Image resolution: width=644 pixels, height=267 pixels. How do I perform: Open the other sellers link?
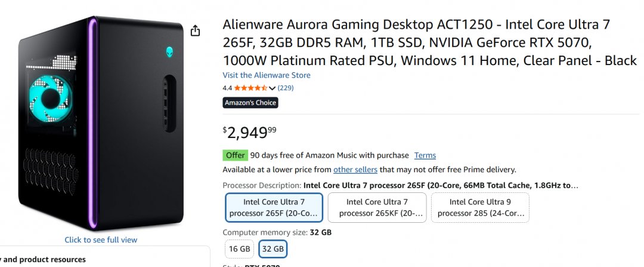pyautogui.click(x=355, y=170)
